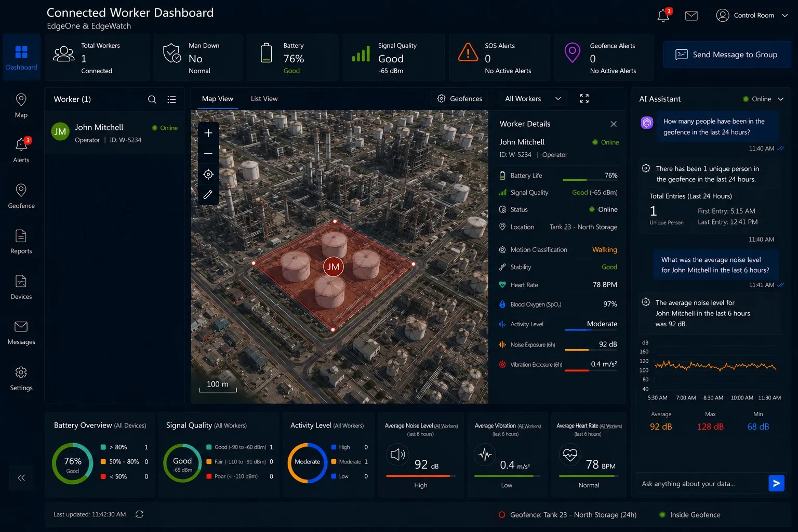
Task: Zoom in on the map with plus
Action: point(208,133)
